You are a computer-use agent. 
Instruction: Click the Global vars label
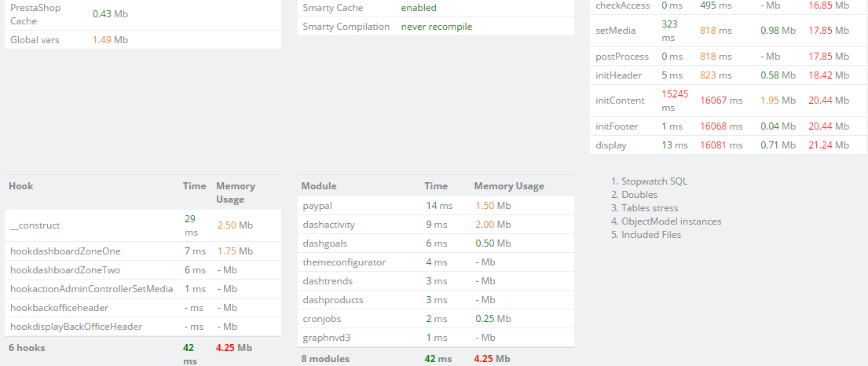click(x=35, y=39)
